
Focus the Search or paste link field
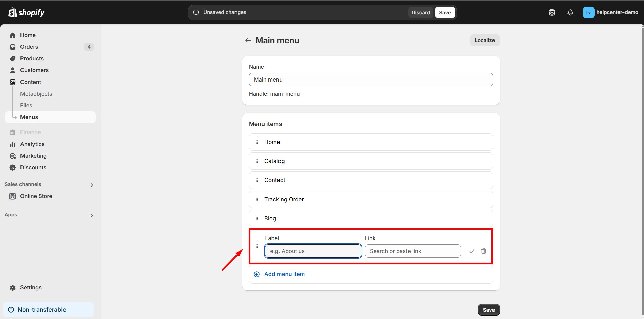[x=413, y=251]
